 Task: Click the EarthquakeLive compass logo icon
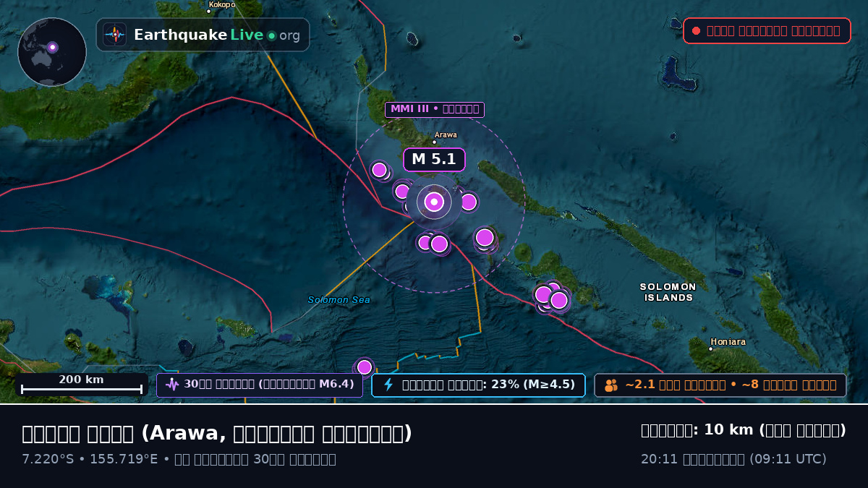[114, 35]
